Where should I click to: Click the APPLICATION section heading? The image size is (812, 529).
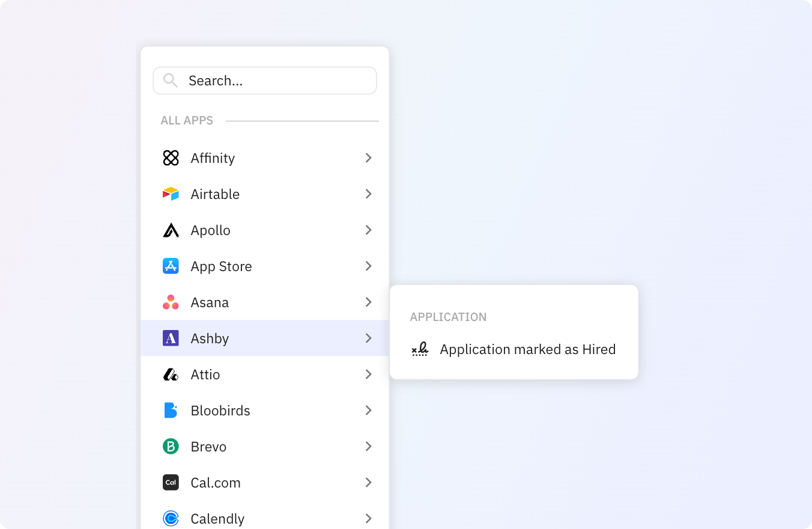[x=448, y=317]
